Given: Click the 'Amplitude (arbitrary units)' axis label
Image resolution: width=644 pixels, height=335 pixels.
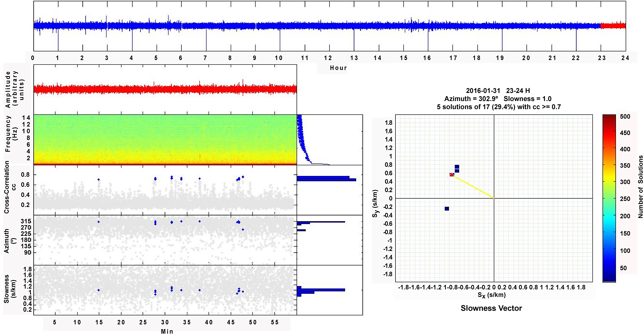Looking at the screenshot, I should pos(15,89).
